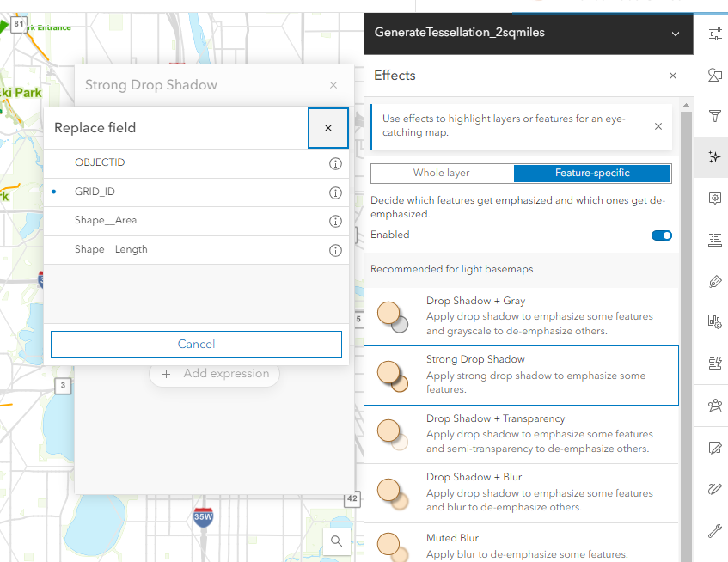
Task: Open the Fields panel from the right toolbar
Action: pos(714,240)
